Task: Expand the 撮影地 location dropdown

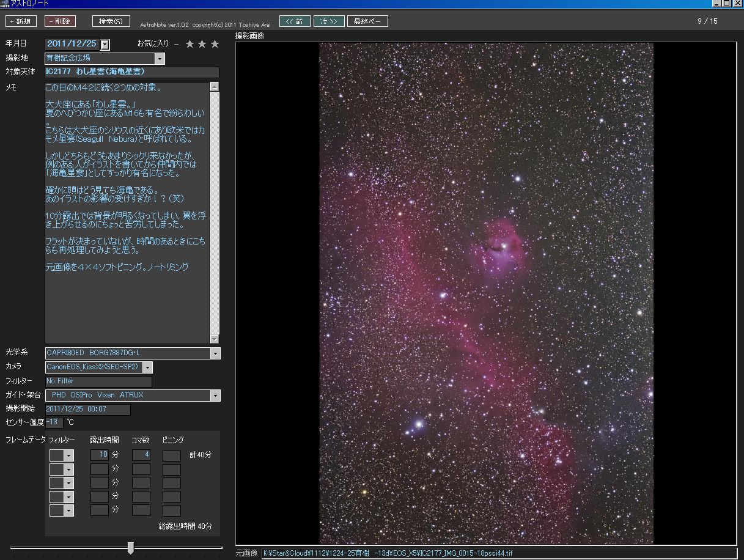Action: pyautogui.click(x=160, y=59)
